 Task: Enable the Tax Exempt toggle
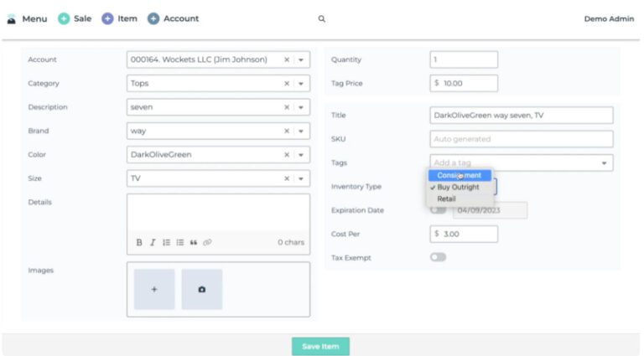point(438,257)
